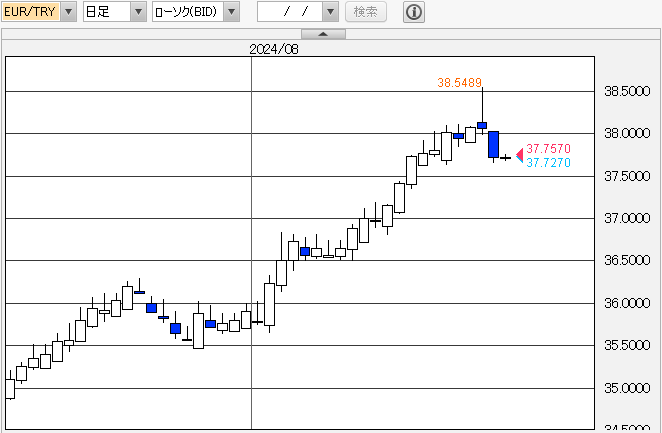Open the EUR/TRY currency pair dropdown
Screen dimensions: 662x433
[68, 12]
